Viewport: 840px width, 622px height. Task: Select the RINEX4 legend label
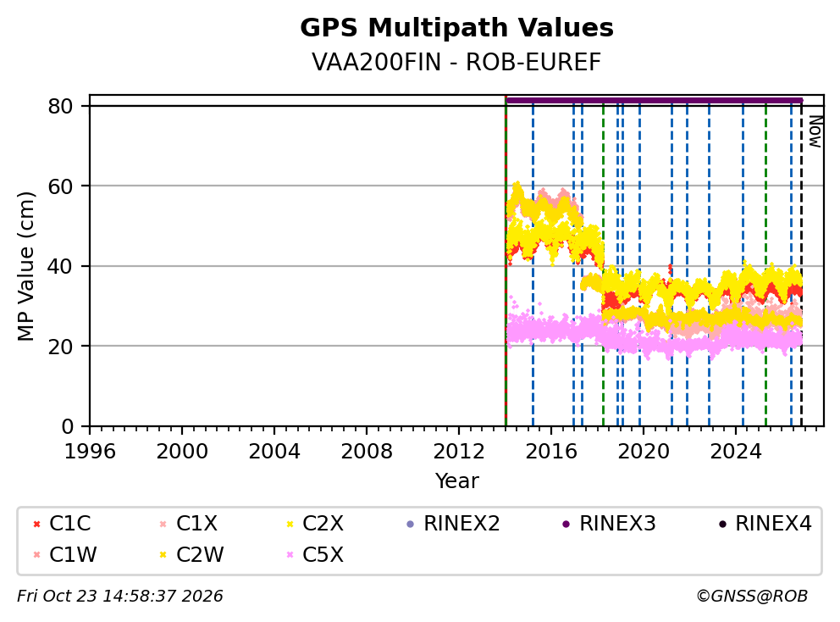click(774, 524)
